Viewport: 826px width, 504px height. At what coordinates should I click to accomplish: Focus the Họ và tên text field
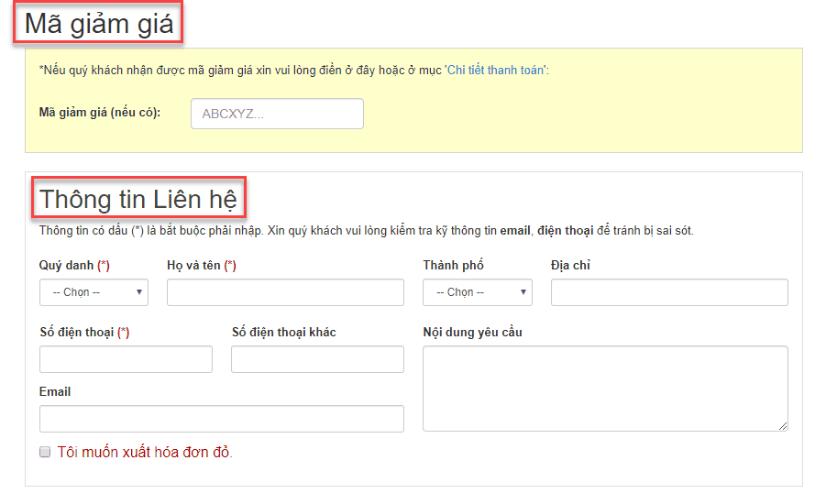285,292
